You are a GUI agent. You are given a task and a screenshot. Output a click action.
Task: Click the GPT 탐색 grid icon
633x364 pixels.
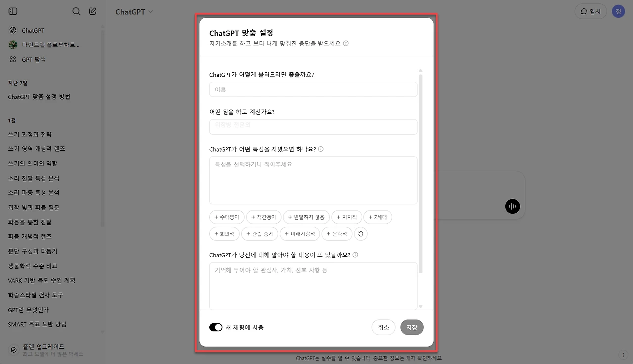[x=13, y=59]
